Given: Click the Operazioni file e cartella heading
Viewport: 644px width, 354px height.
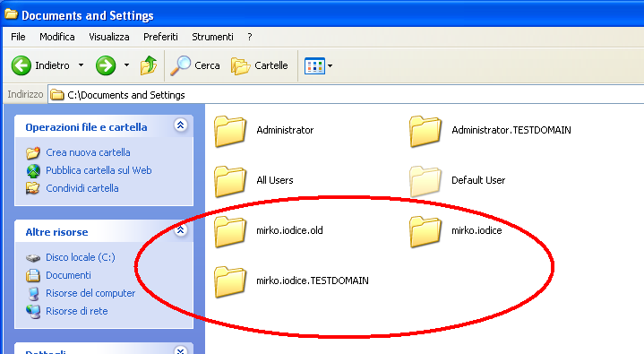Looking at the screenshot, I should [86, 127].
